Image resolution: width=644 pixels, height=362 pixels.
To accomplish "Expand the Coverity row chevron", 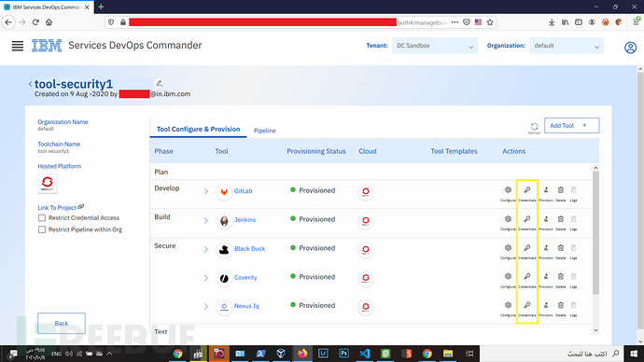I will click(x=205, y=278).
